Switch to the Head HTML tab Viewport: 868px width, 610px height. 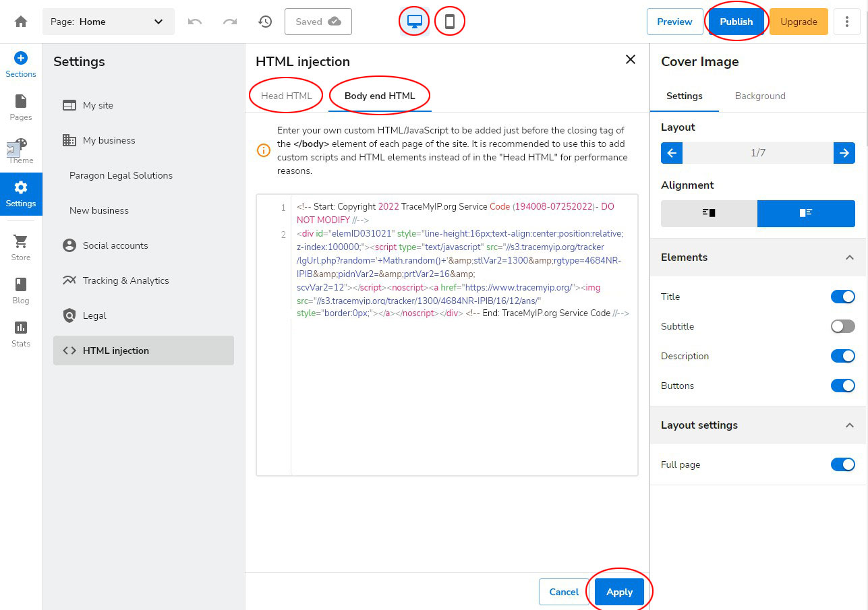(285, 95)
